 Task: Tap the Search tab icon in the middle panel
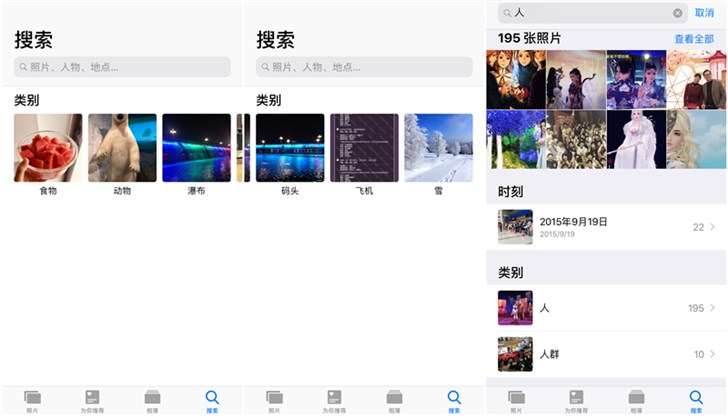click(x=454, y=397)
